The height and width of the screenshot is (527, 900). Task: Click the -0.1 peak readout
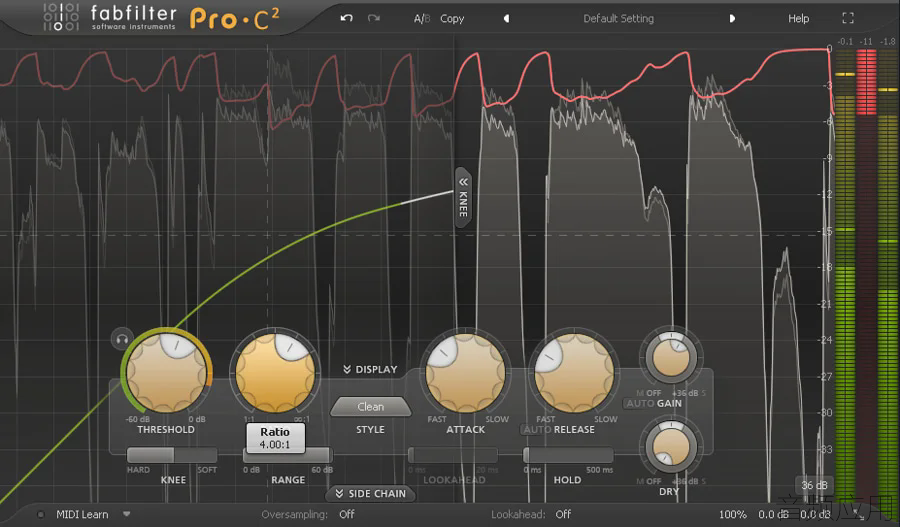[x=845, y=41]
